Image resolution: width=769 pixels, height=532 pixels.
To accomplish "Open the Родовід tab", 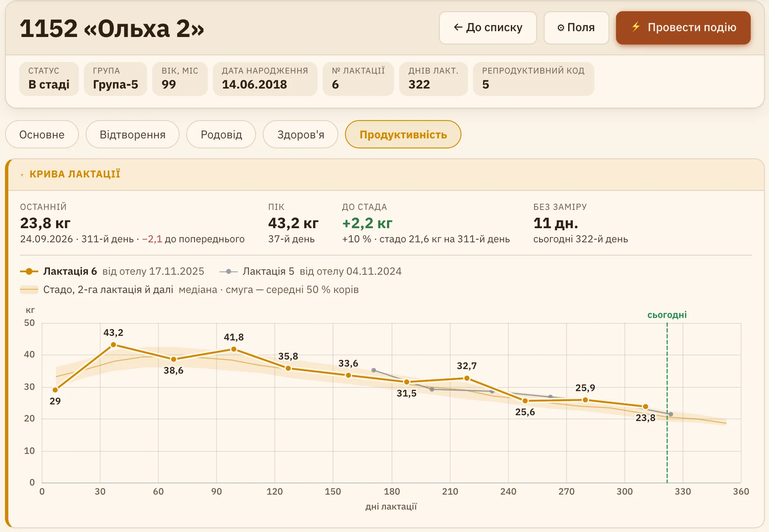I will point(221,134).
